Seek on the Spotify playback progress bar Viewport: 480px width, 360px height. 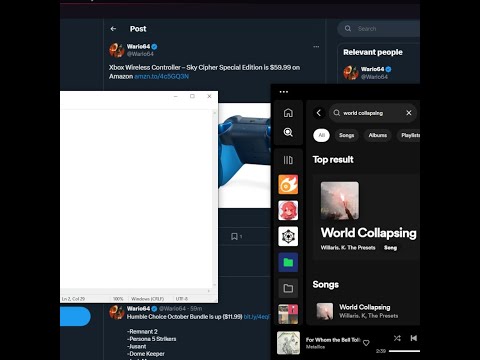click(x=404, y=351)
